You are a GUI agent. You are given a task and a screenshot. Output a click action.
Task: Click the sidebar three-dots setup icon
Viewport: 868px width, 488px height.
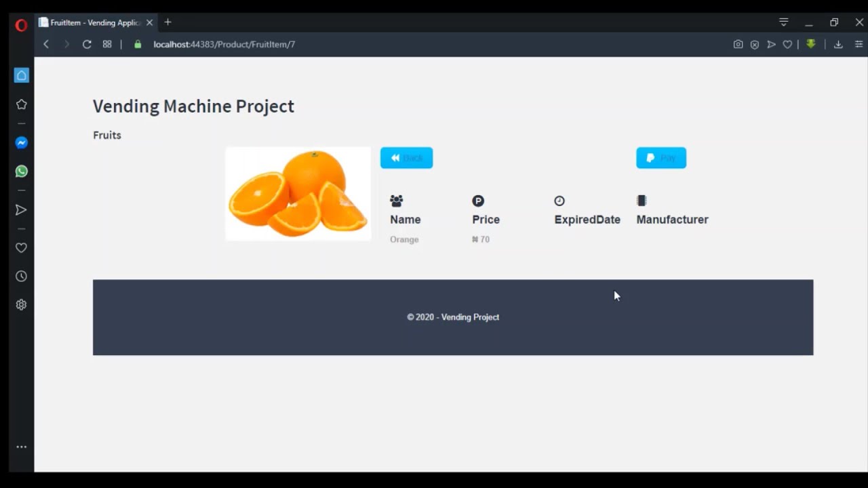tap(22, 447)
